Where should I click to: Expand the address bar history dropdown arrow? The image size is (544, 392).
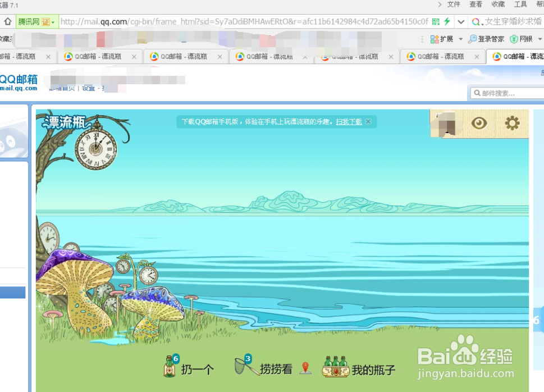tap(461, 22)
